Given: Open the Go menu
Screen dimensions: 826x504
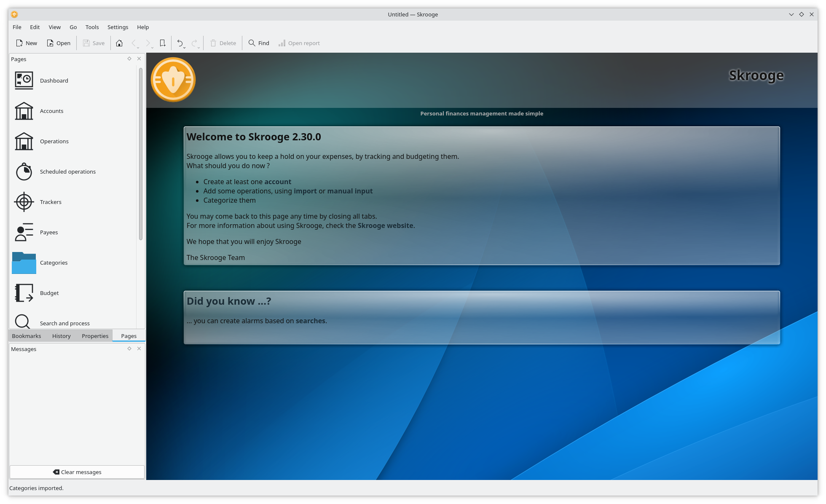Looking at the screenshot, I should 73,27.
